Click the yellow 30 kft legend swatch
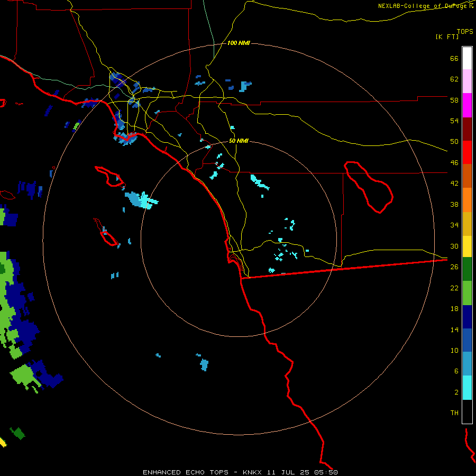 [x=467, y=246]
